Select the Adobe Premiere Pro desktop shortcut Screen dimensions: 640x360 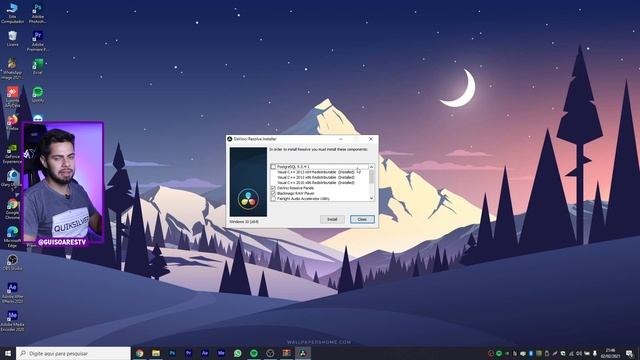[x=38, y=41]
